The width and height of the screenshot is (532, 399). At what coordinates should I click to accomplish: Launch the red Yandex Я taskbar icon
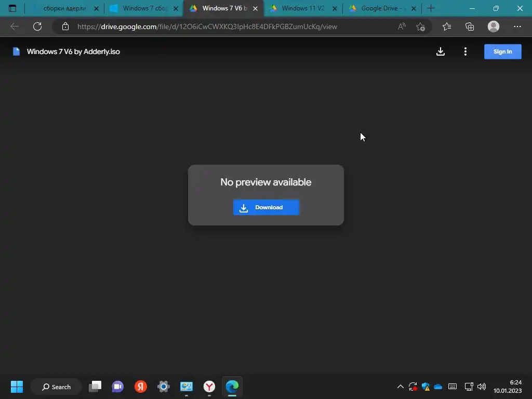[140, 387]
